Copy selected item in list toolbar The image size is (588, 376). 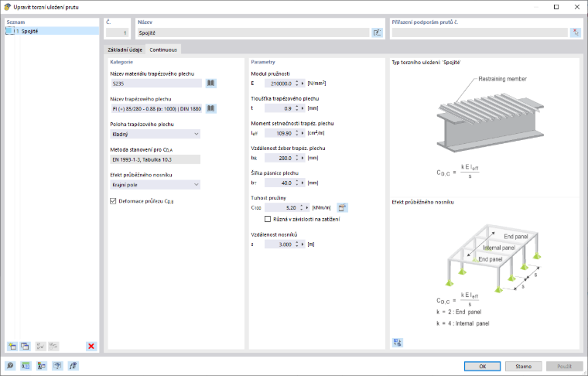coord(25,346)
